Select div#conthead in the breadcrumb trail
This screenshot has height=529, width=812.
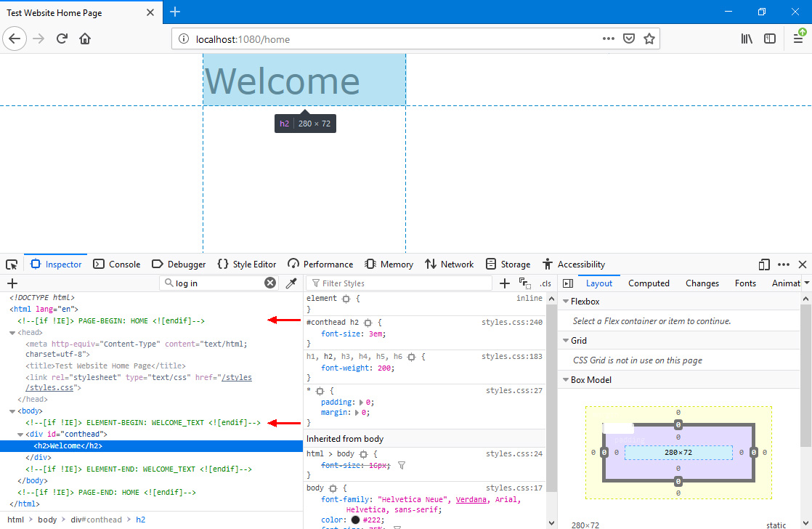(x=97, y=520)
